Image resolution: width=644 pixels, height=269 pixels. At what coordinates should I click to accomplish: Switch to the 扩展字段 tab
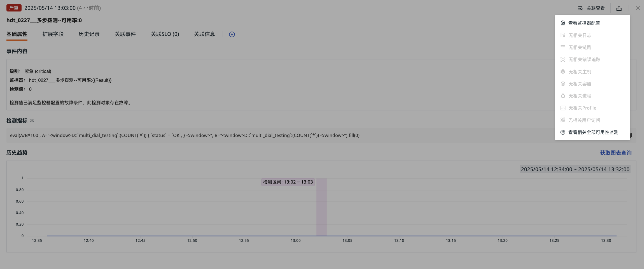tap(53, 34)
